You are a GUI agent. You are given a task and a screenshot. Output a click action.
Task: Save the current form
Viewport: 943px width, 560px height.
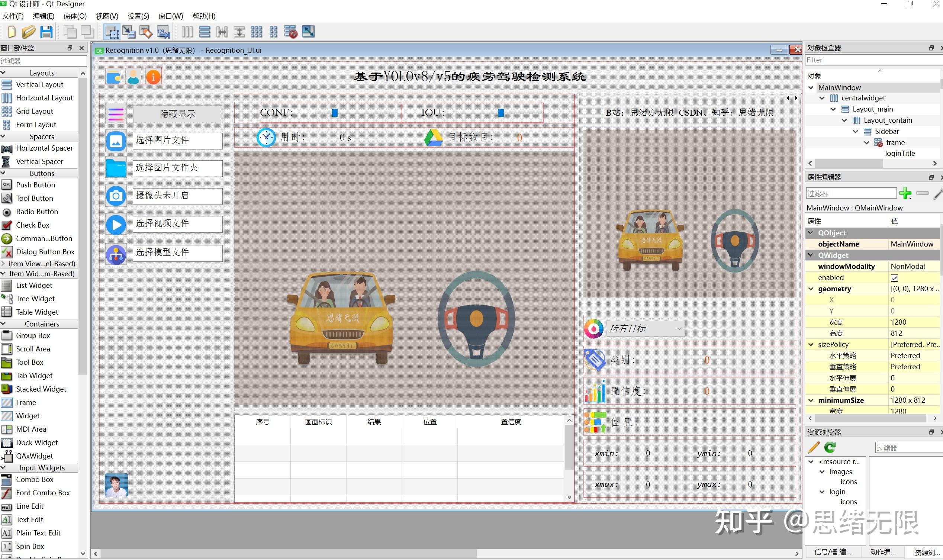point(46,32)
